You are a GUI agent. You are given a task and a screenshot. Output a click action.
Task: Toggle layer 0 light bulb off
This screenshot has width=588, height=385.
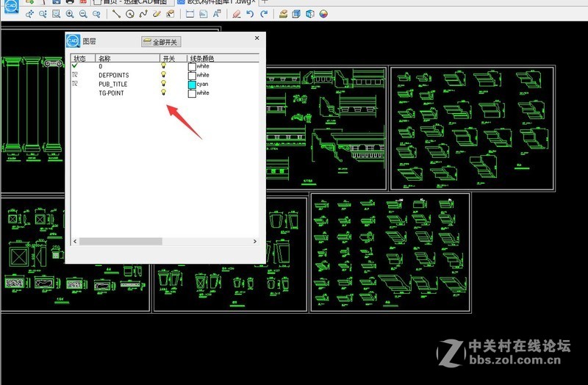(163, 65)
